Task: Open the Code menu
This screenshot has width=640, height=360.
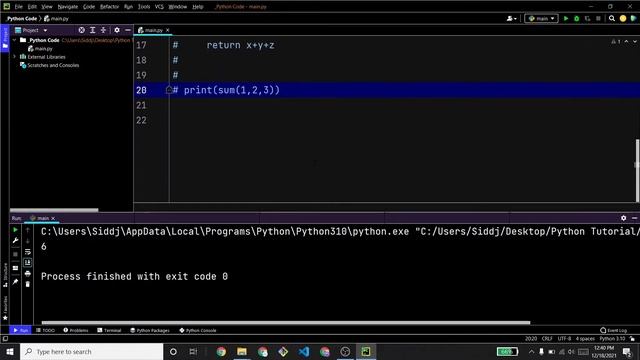Action: [89, 7]
